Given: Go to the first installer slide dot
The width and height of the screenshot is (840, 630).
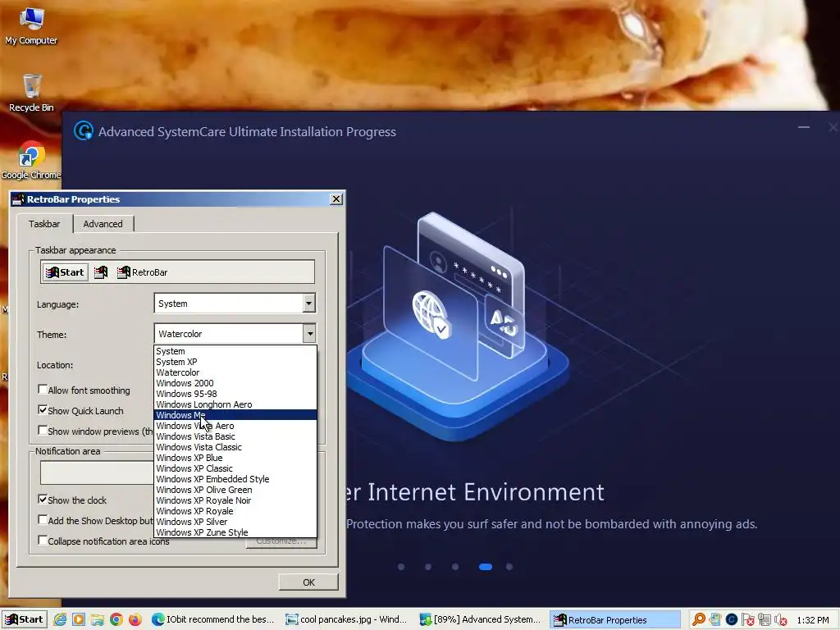Looking at the screenshot, I should 401,567.
